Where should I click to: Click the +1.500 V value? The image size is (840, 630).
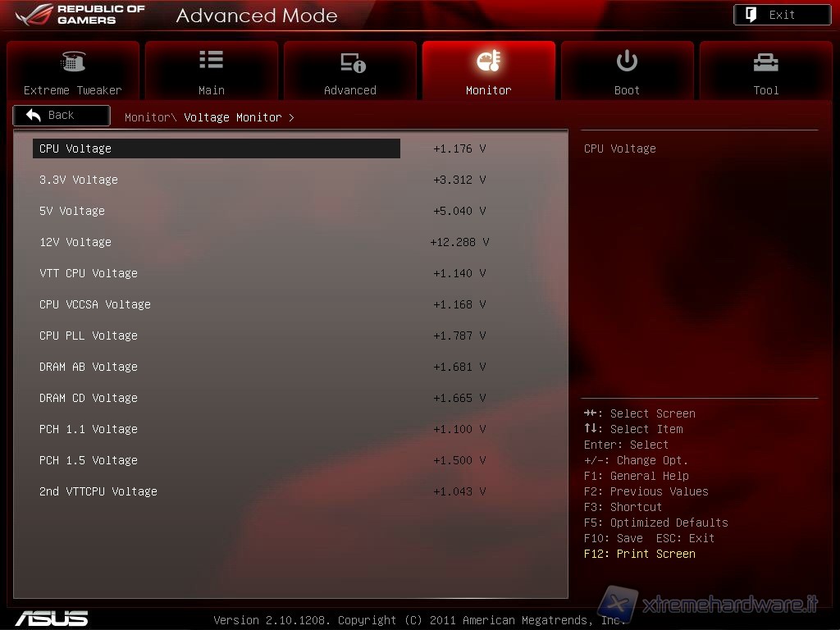tap(459, 460)
